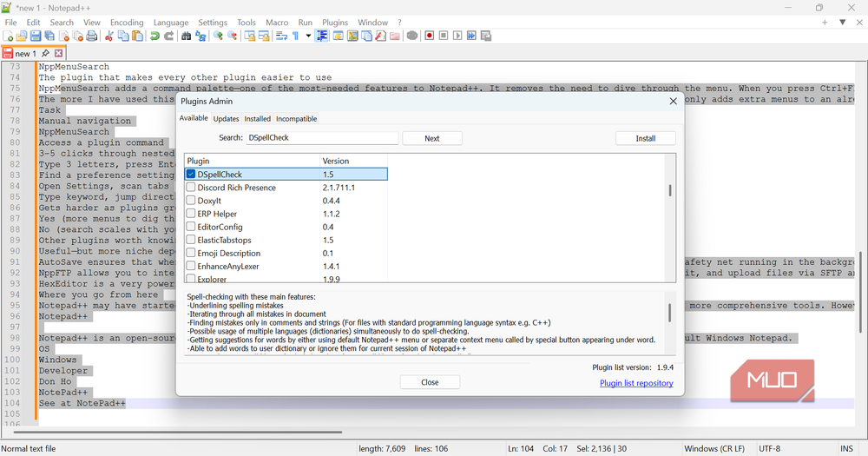Open the File menu
Image resolution: width=868 pixels, height=456 pixels.
point(11,23)
